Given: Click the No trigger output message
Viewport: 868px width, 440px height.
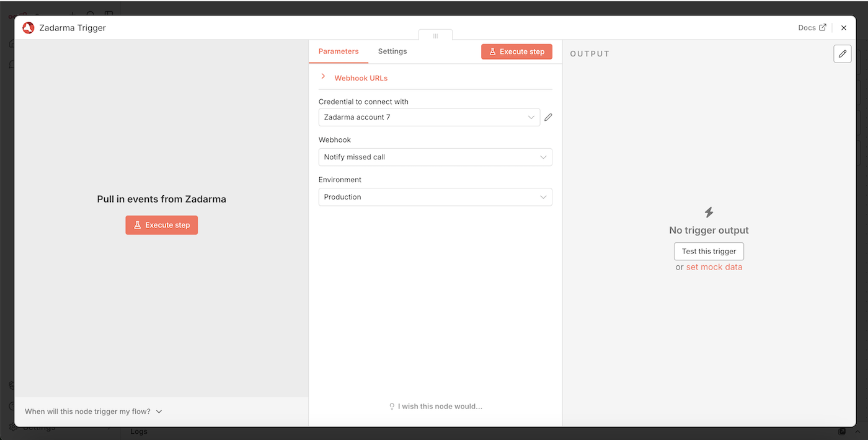Looking at the screenshot, I should pyautogui.click(x=709, y=230).
